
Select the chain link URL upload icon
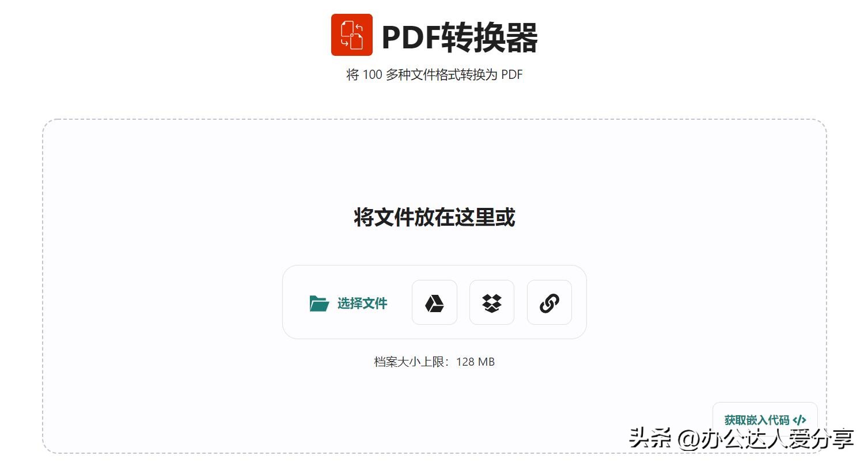click(549, 302)
